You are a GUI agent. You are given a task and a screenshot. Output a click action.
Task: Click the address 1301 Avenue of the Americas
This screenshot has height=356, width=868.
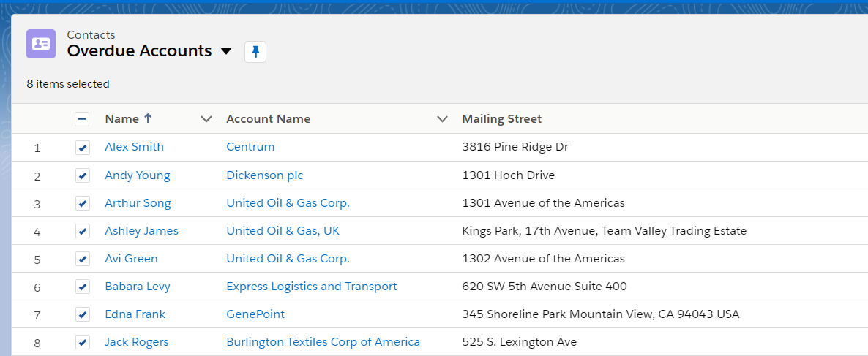[x=544, y=203]
